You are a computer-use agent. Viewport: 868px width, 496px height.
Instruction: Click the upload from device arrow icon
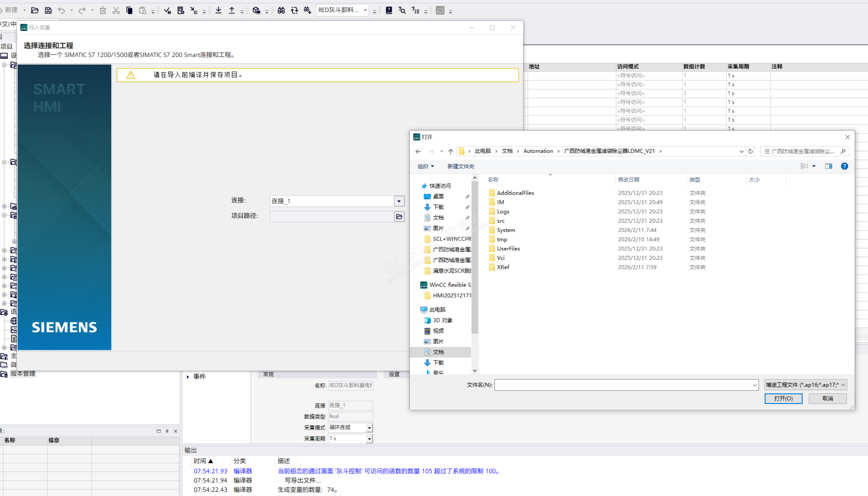232,11
